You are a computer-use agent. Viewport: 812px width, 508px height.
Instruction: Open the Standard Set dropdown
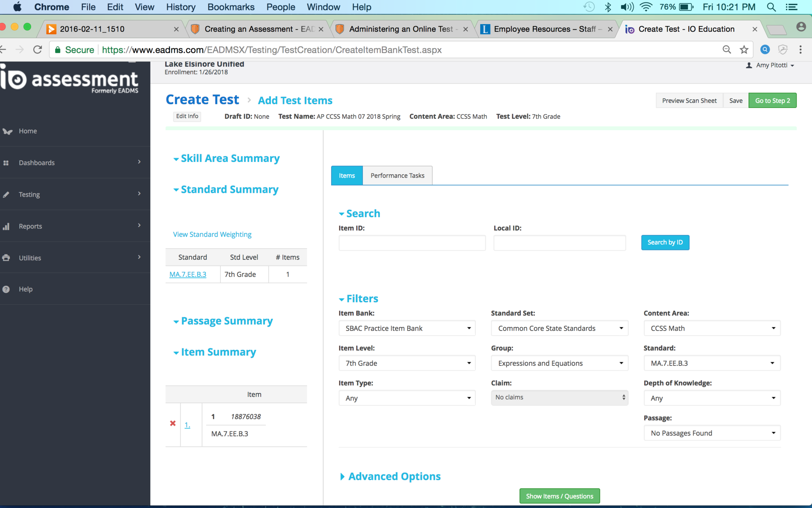[x=559, y=328]
